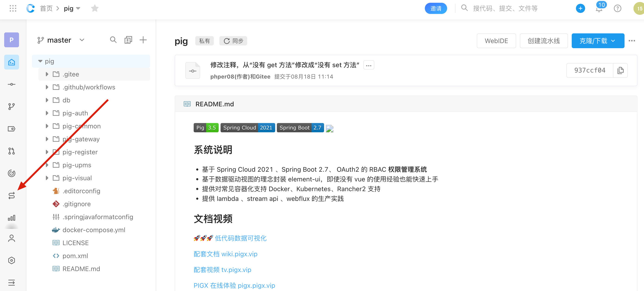
Task: Expand the db folder
Action: [47, 100]
